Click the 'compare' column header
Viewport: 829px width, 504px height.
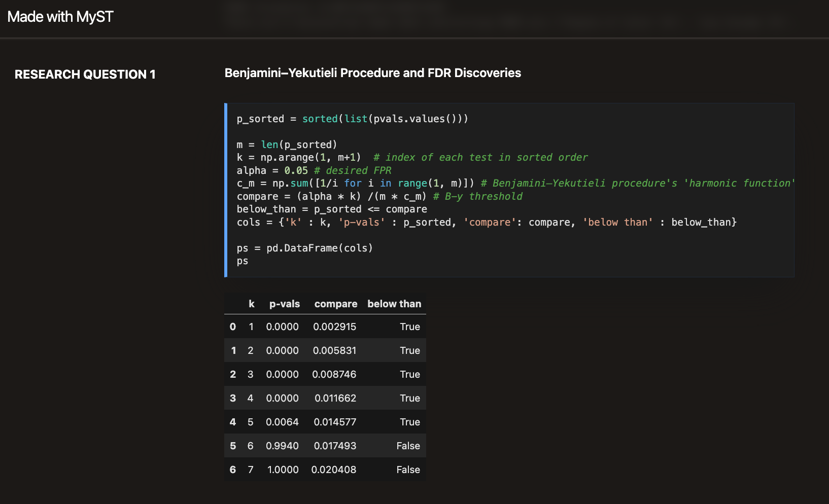(335, 304)
